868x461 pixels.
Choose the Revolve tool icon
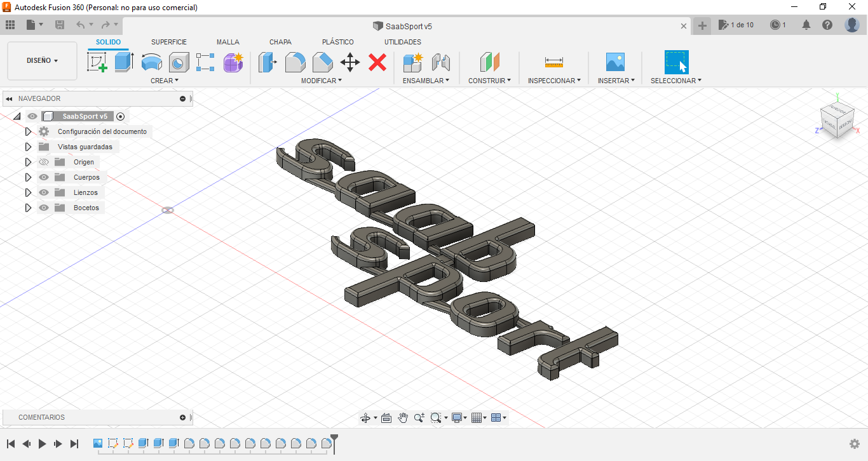(151, 62)
